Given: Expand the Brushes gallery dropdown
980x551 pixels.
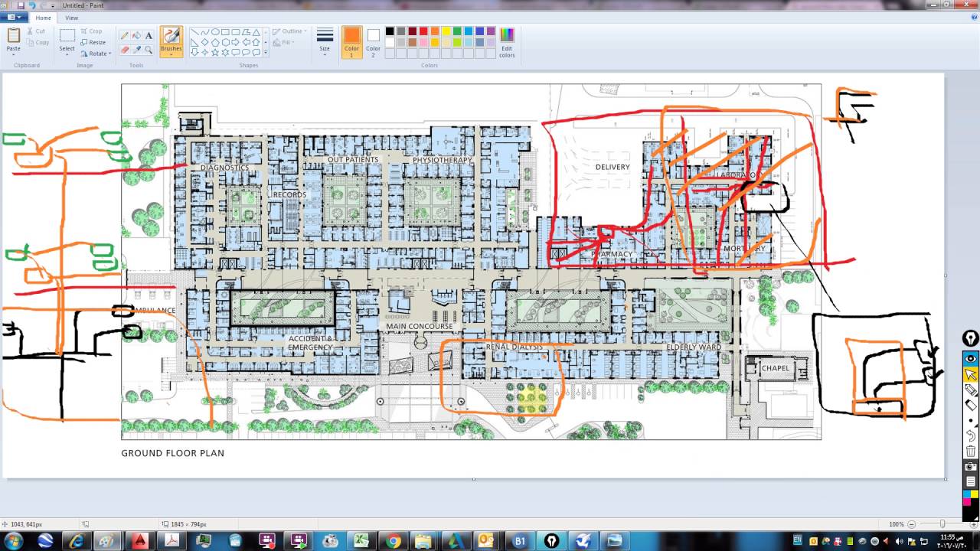Looking at the screenshot, I should tap(171, 54).
